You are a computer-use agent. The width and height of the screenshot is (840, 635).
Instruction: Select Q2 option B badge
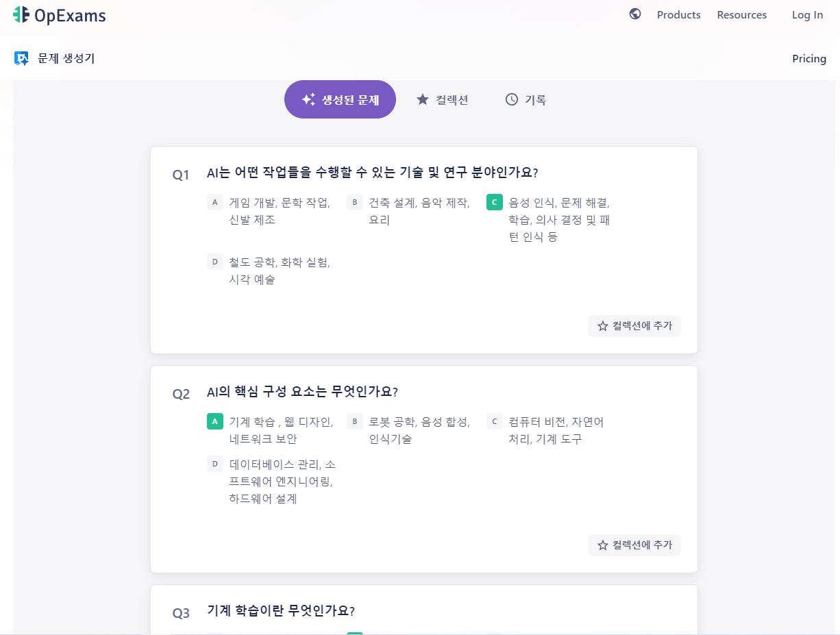[x=354, y=421]
